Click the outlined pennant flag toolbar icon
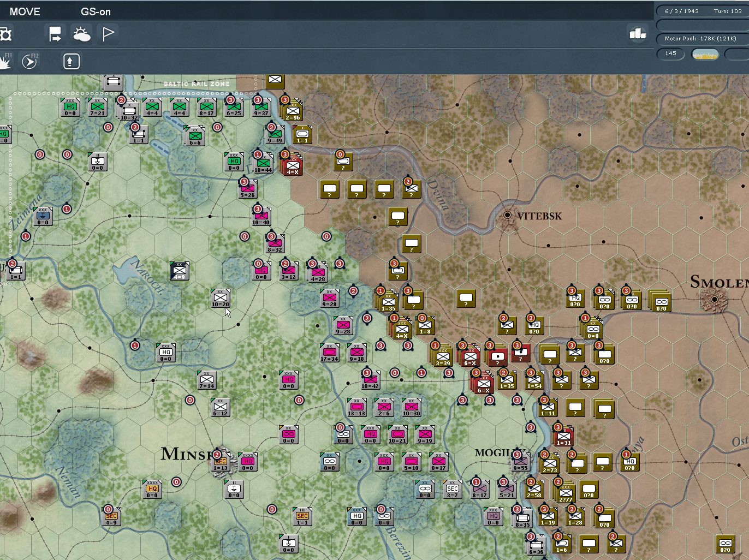The height and width of the screenshot is (560, 749). coord(109,34)
